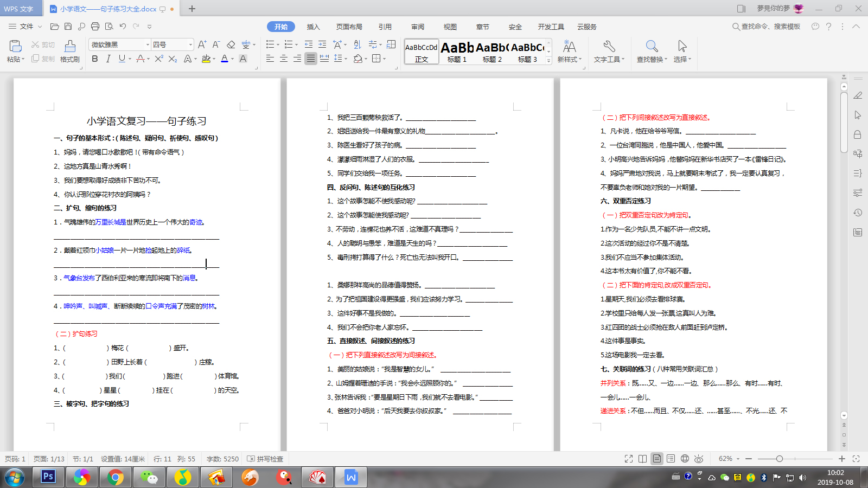Click the Find and Replace magnifier icon

click(652, 46)
